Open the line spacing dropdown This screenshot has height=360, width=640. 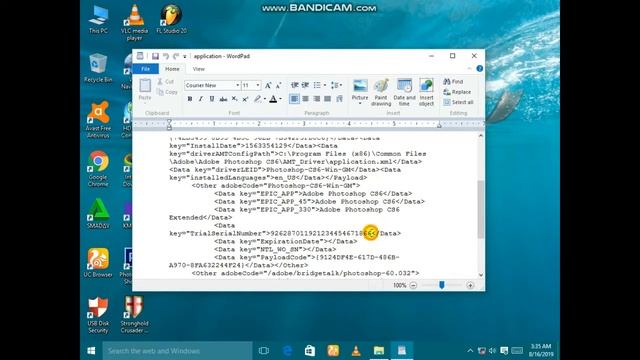336,85
